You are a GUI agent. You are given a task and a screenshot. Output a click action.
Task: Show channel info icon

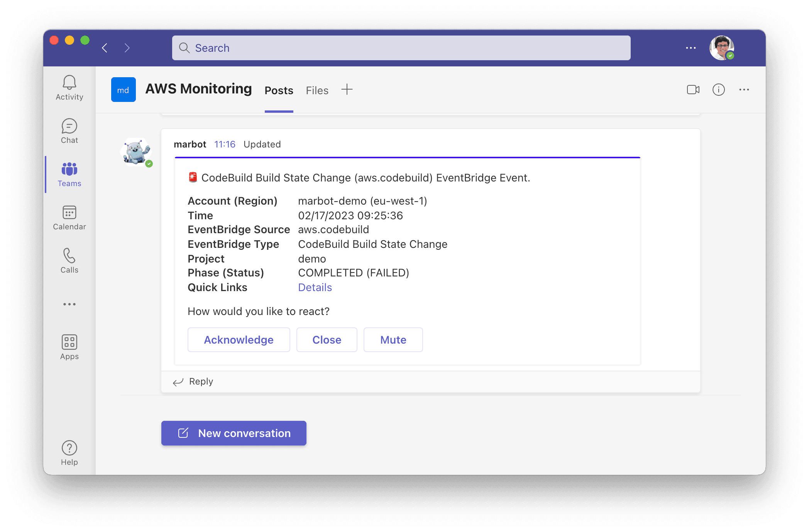[719, 90]
